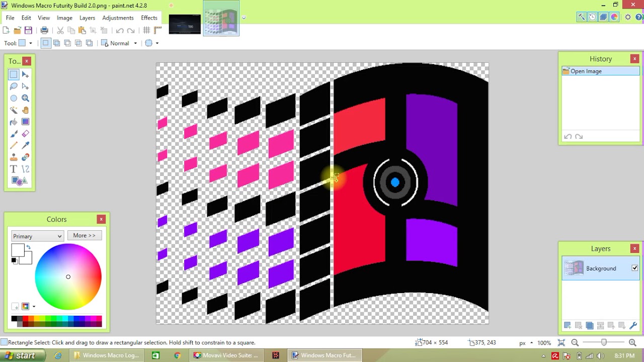Add a new layer in Layers panel
Image resolution: width=644 pixels, height=362 pixels.
point(568,326)
